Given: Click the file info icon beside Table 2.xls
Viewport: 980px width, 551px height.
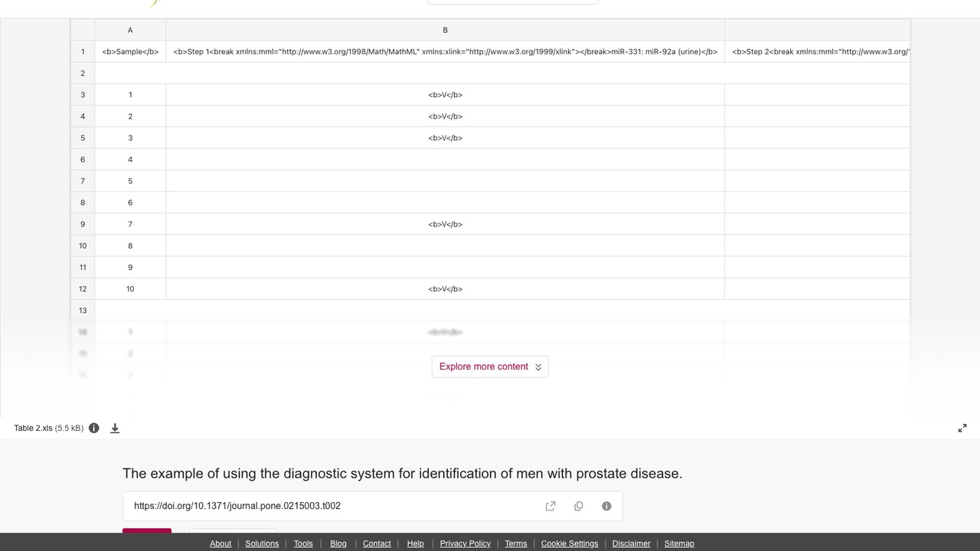Looking at the screenshot, I should [x=94, y=428].
